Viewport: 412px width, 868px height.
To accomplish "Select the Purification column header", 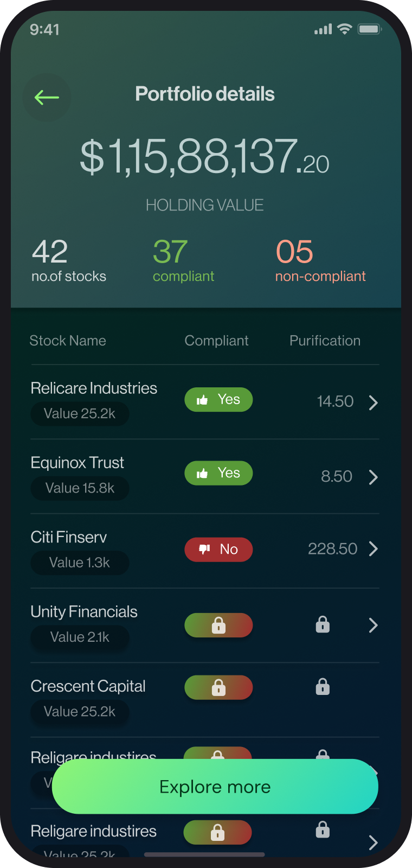I will point(325,341).
